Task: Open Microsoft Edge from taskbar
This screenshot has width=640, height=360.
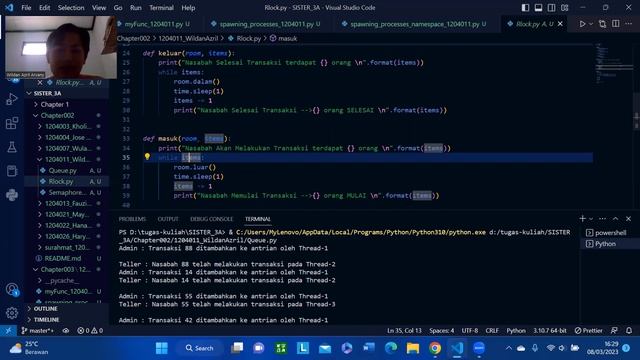Action: coord(391,348)
